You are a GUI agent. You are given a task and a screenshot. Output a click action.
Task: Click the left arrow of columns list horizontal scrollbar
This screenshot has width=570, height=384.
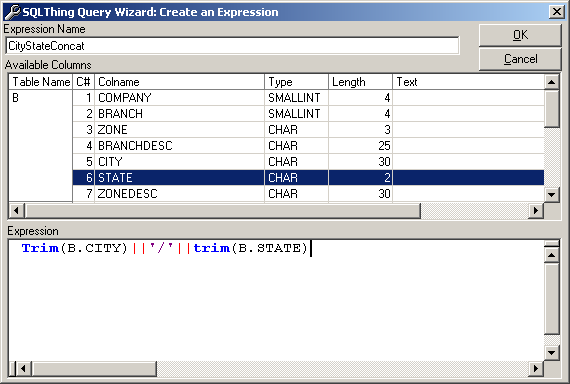click(16, 210)
